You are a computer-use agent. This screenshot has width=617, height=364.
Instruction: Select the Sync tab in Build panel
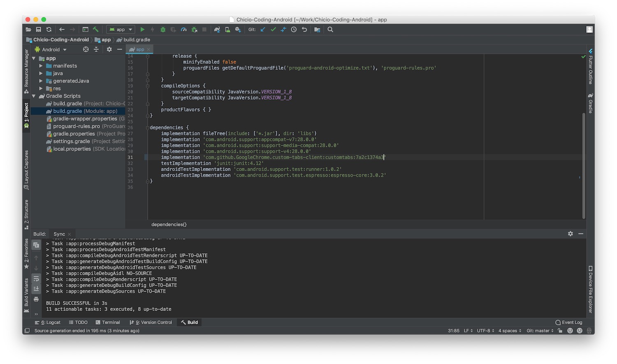(x=59, y=234)
